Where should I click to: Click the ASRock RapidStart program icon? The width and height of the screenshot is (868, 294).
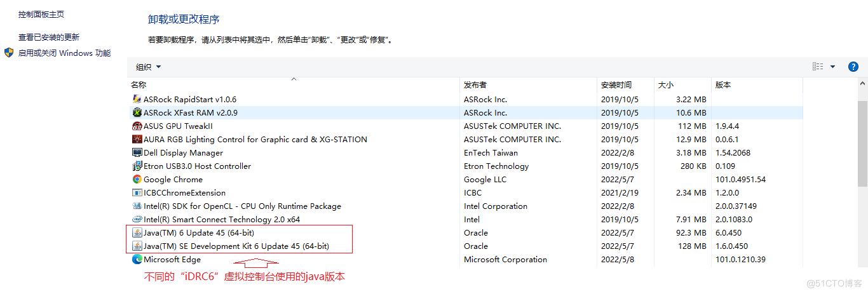pos(137,99)
